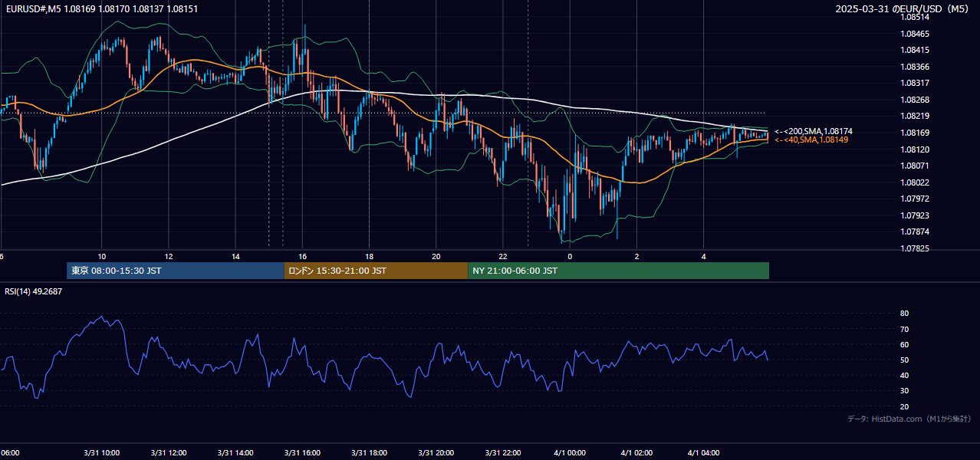
Task: Click hour label 18 under the price chart
Action: [369, 256]
